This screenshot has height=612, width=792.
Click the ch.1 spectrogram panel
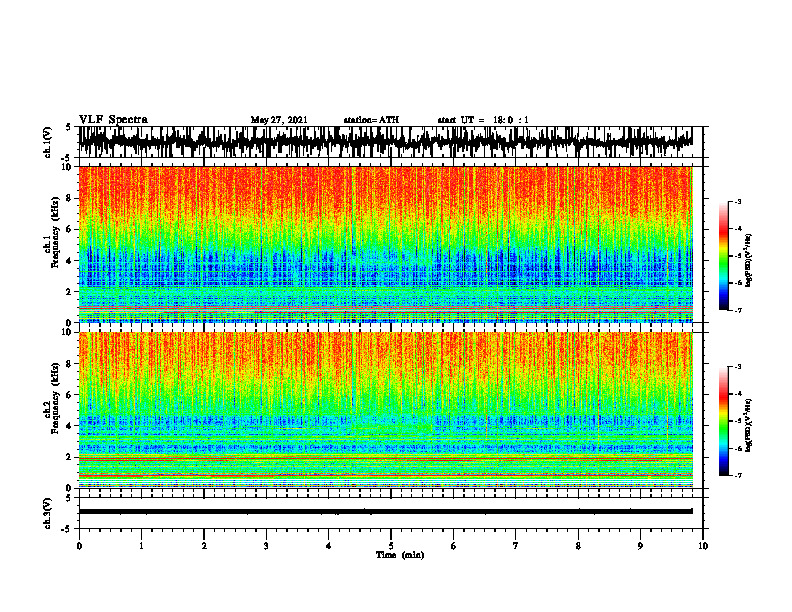pos(385,244)
